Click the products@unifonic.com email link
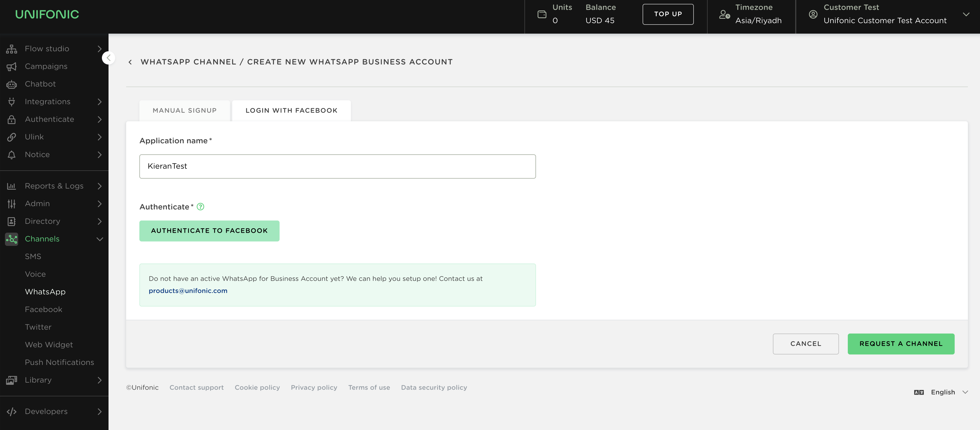This screenshot has width=980, height=430. 188,291
